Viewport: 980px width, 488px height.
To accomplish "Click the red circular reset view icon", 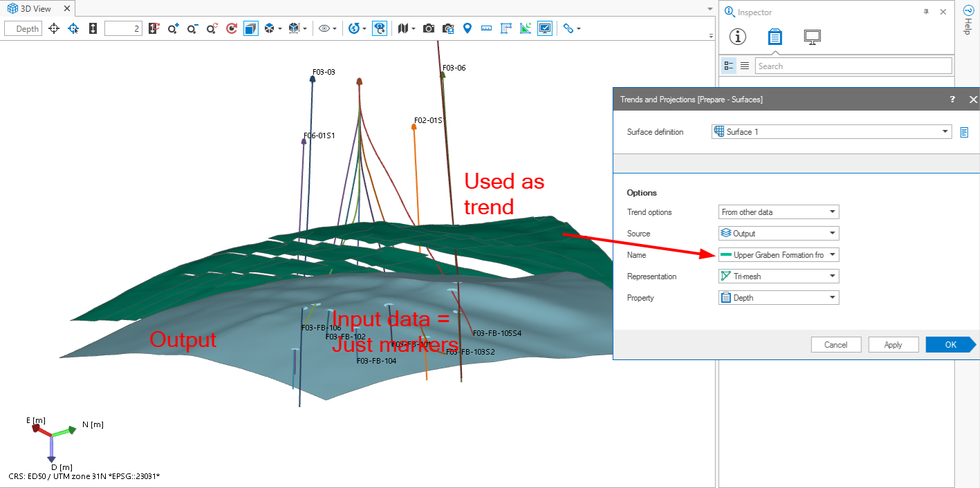I will click(x=232, y=28).
